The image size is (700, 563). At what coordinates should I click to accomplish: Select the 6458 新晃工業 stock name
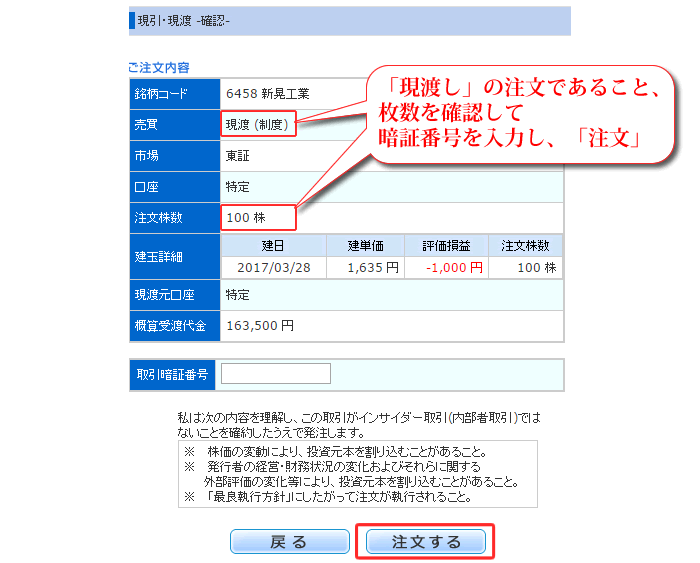point(268,94)
